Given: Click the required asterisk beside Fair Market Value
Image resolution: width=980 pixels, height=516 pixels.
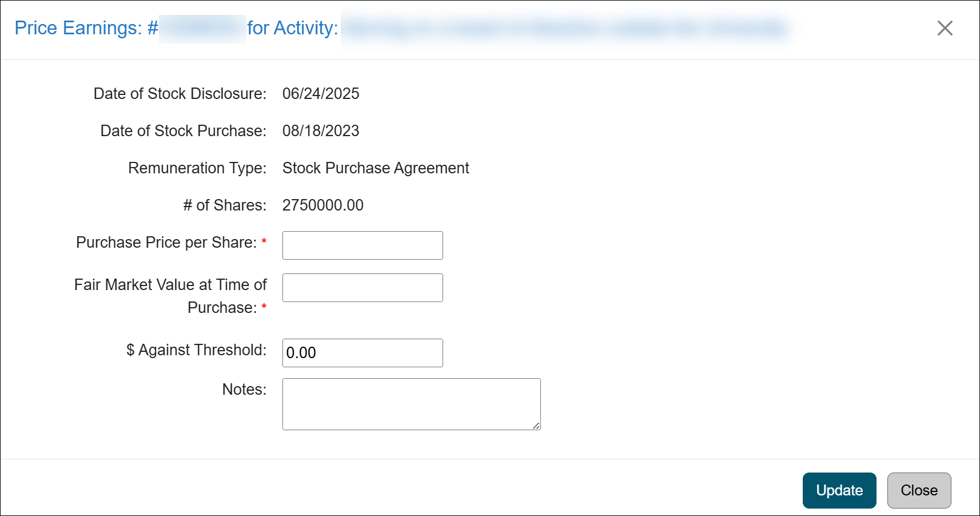Looking at the screenshot, I should click(264, 307).
